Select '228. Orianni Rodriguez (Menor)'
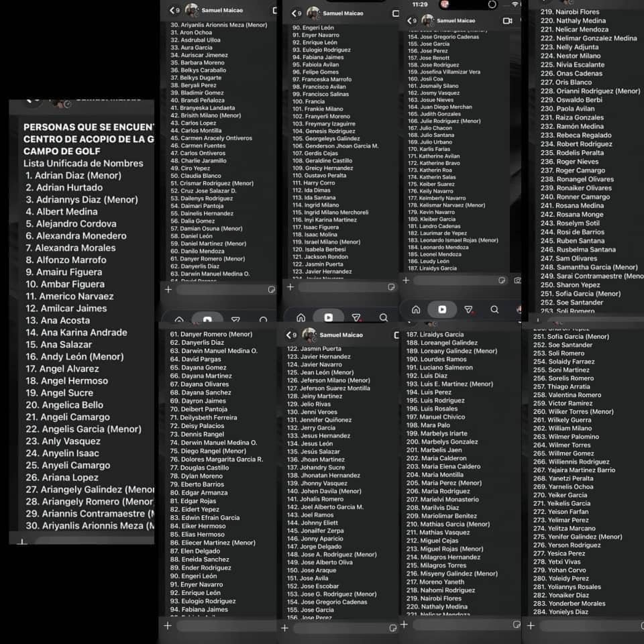The image size is (644, 644). coord(590,91)
